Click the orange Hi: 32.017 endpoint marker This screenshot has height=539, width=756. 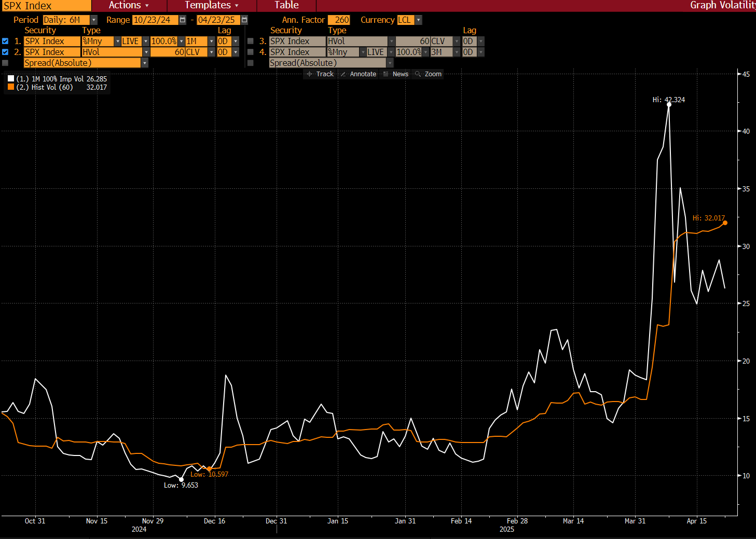[725, 223]
